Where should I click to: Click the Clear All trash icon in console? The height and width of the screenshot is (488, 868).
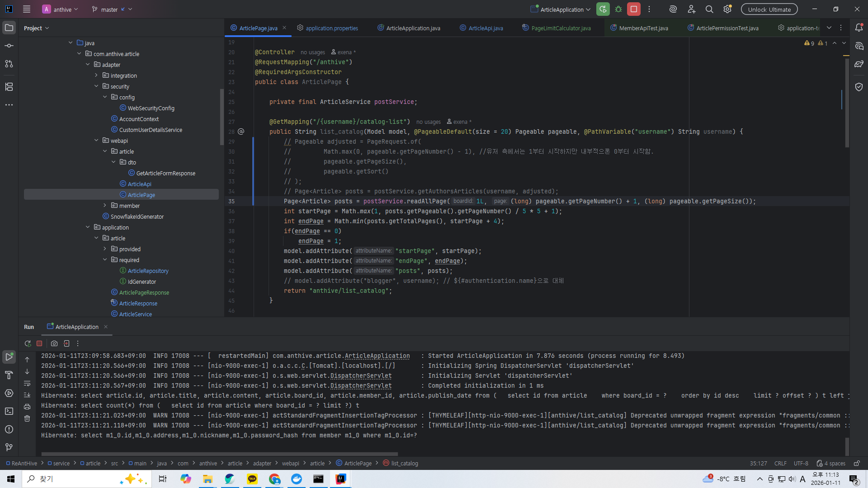[x=27, y=418]
